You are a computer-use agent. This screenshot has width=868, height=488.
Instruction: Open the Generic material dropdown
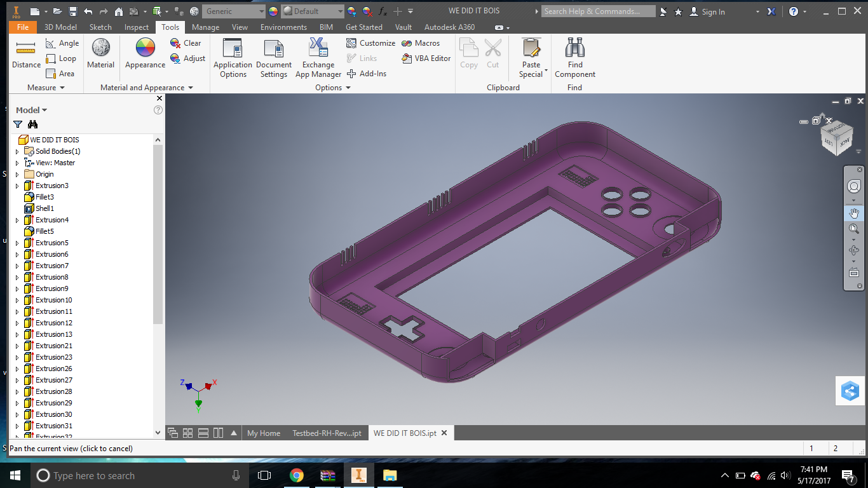(x=234, y=11)
